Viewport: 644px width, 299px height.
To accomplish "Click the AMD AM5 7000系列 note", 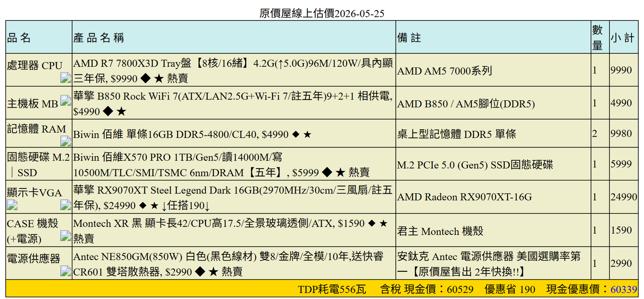I will (x=444, y=71).
